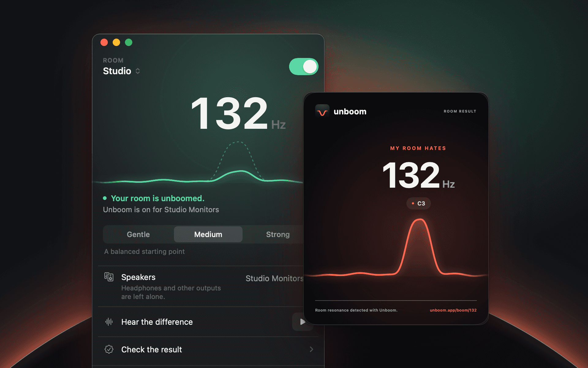This screenshot has height=368, width=588.
Task: Click the C3 note badge
Action: pyautogui.click(x=418, y=203)
